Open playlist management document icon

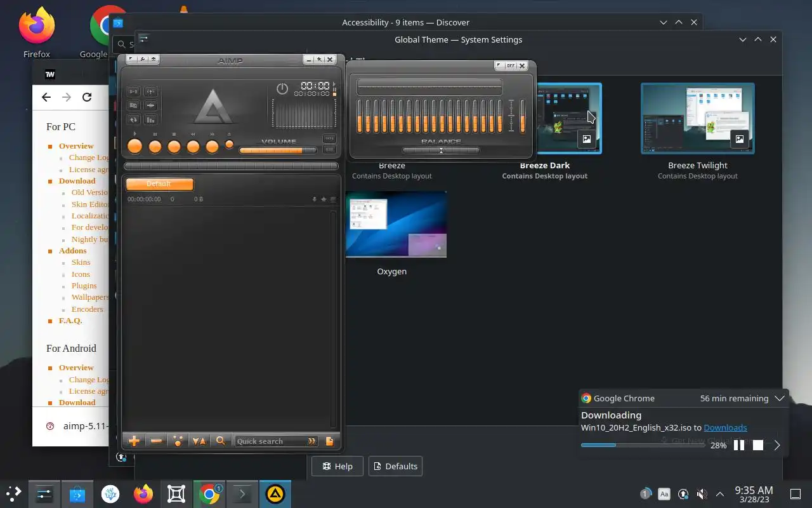[329, 441]
